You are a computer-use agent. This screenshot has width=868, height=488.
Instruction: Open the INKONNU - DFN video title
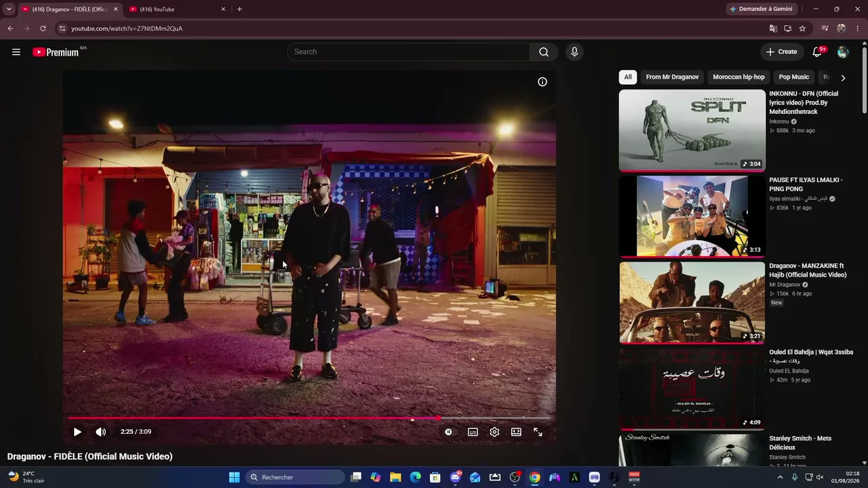pos(804,103)
